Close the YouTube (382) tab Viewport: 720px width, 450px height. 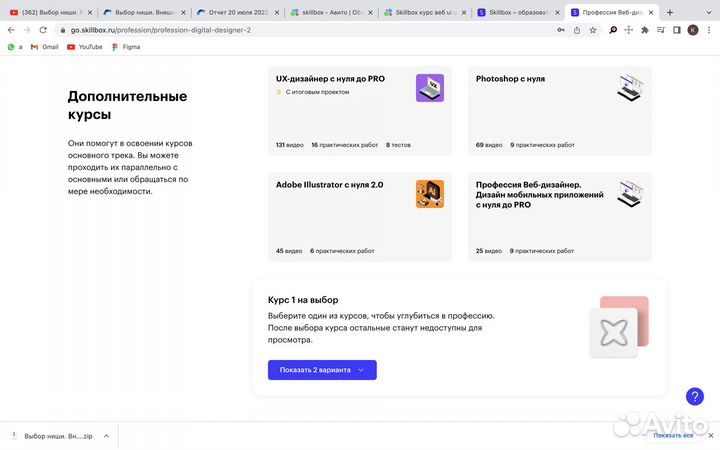point(90,12)
